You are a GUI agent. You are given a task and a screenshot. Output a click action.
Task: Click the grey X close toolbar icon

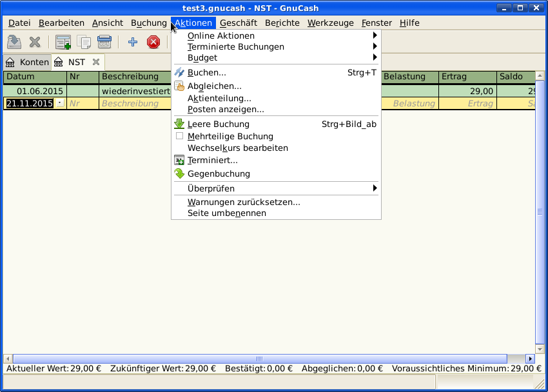tap(35, 43)
